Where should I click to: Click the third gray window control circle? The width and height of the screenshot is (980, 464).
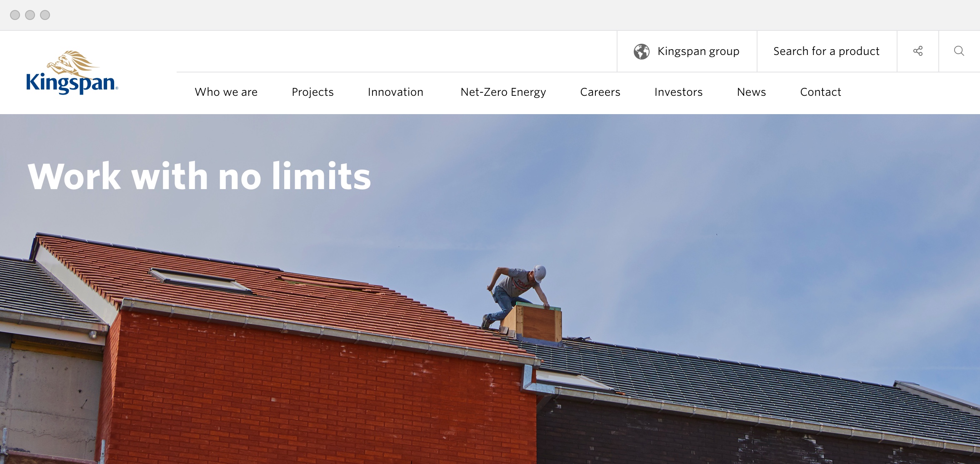[45, 15]
